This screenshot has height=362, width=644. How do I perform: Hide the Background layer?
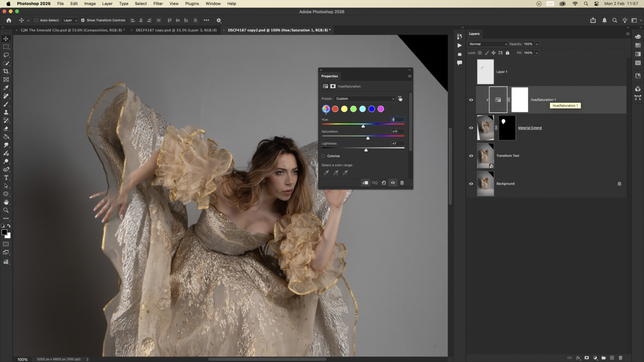coord(471,184)
